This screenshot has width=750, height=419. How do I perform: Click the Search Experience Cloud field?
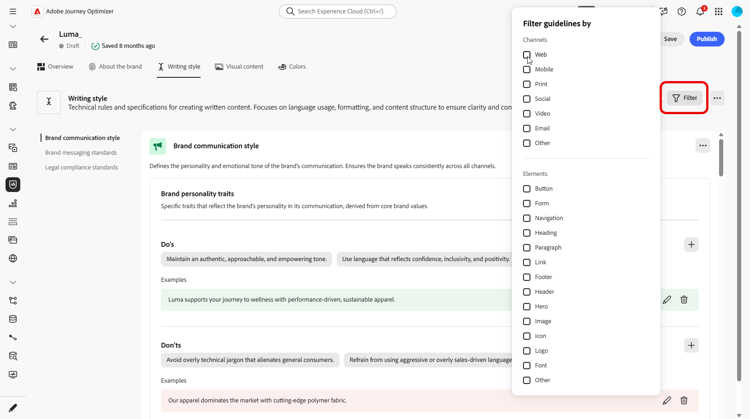(338, 12)
